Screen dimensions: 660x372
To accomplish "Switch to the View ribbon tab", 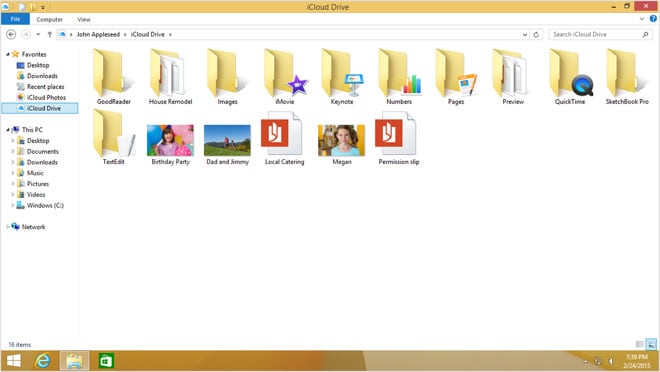I will point(84,19).
